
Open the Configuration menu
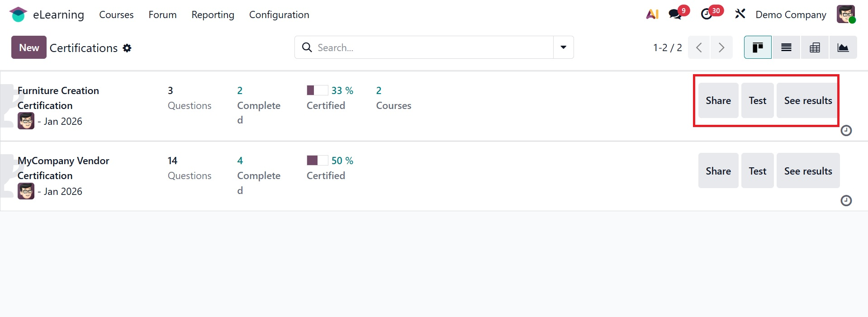[x=279, y=14]
